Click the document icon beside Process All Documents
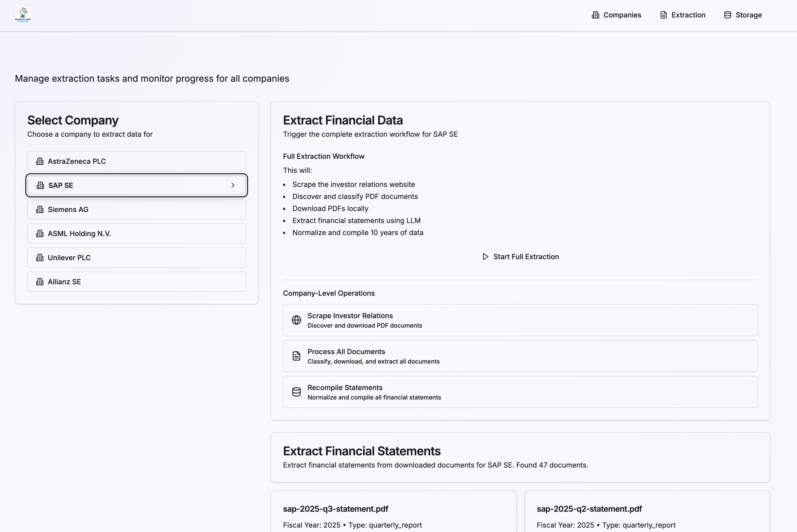This screenshot has height=532, width=797. coord(296,356)
